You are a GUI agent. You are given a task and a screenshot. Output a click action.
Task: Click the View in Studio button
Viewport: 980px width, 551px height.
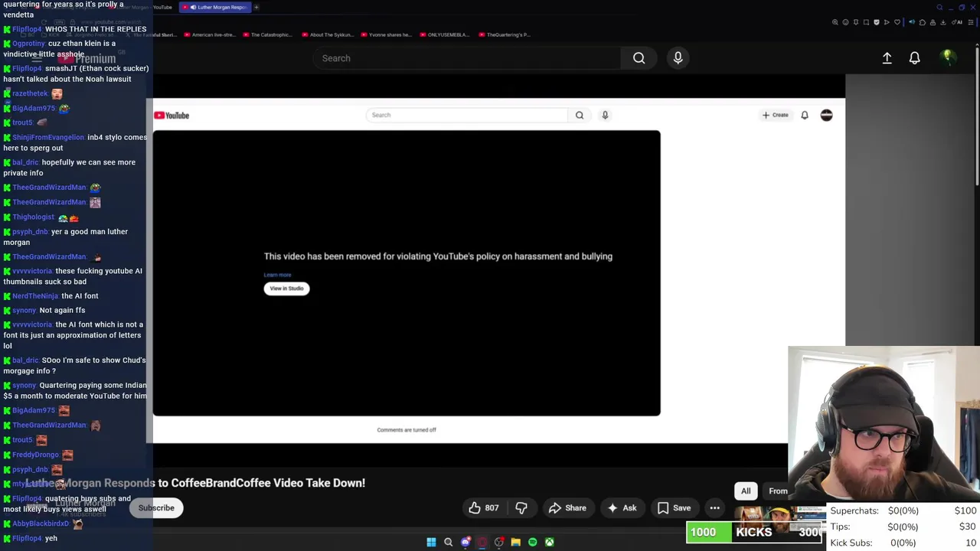(286, 289)
